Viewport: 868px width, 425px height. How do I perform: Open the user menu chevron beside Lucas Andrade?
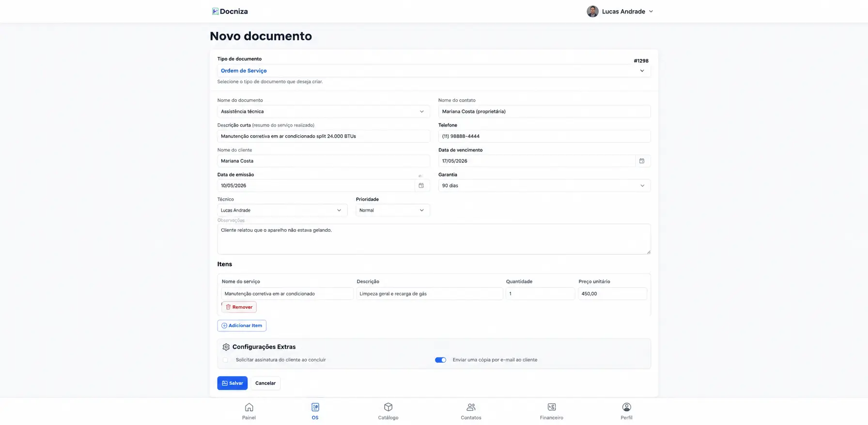(x=651, y=11)
